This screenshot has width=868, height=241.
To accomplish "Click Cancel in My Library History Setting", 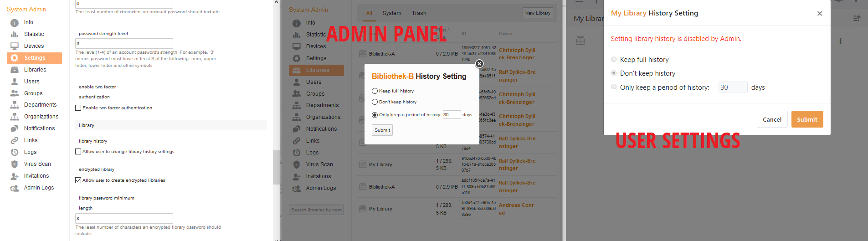I will (x=772, y=119).
